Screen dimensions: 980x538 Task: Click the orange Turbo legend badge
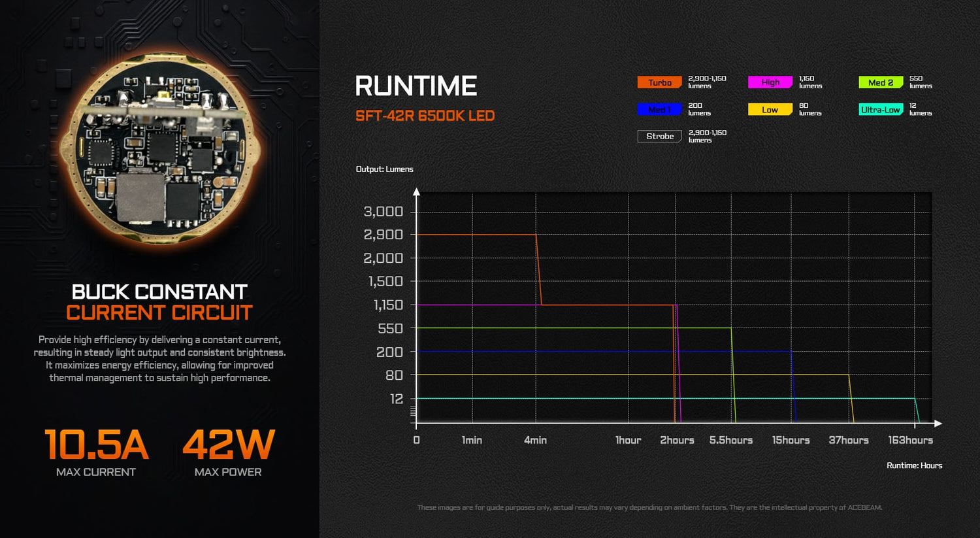[x=659, y=82]
